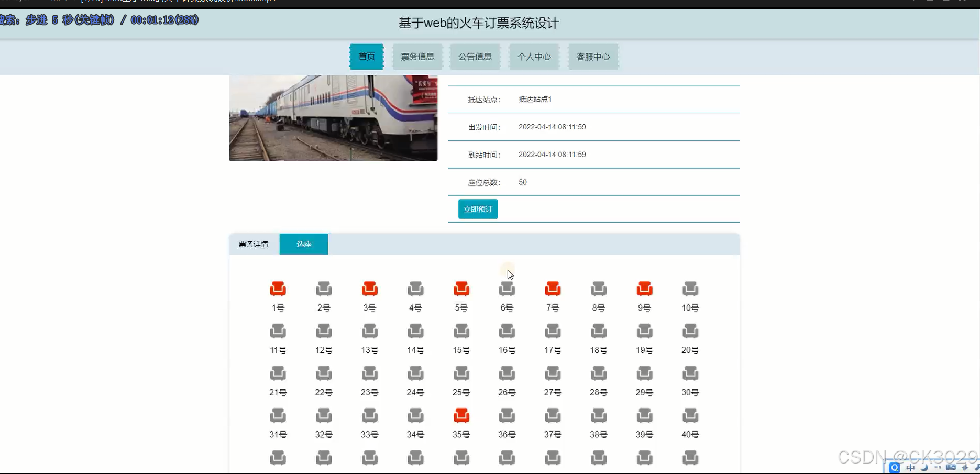
Task: Open the 公告信息 navigation item
Action: click(x=475, y=57)
